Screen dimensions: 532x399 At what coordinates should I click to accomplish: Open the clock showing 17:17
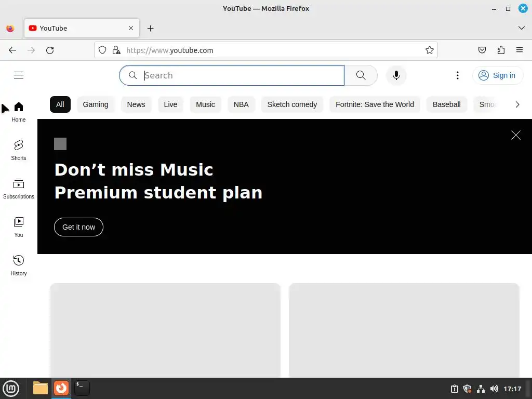512,389
